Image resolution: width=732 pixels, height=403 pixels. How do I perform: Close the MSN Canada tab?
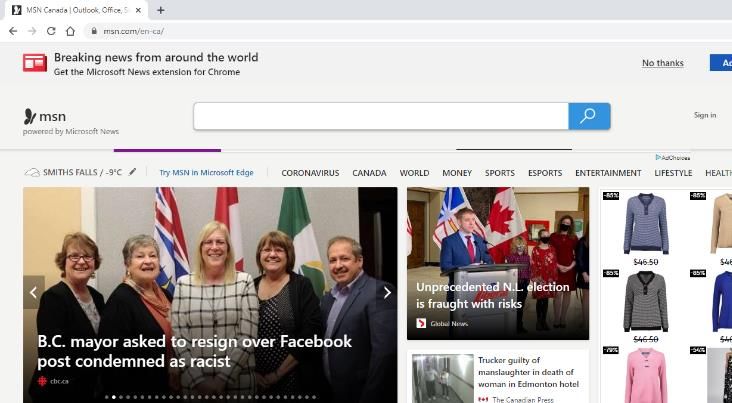click(x=138, y=10)
